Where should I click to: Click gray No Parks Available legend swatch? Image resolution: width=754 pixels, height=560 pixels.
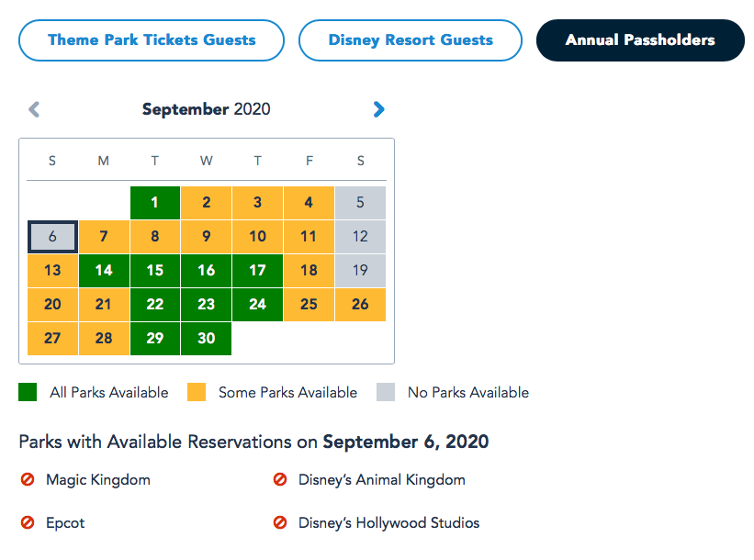[386, 392]
